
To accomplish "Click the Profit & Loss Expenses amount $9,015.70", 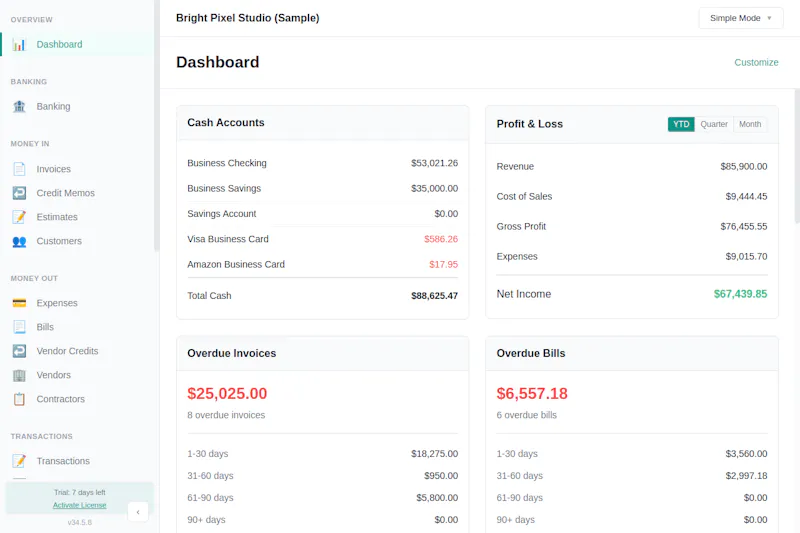I will coord(746,257).
